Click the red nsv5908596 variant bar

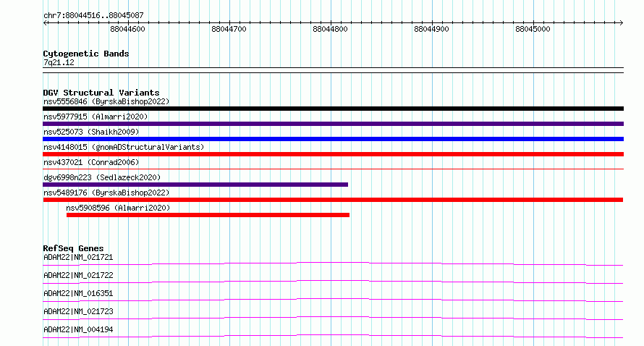[208, 215]
